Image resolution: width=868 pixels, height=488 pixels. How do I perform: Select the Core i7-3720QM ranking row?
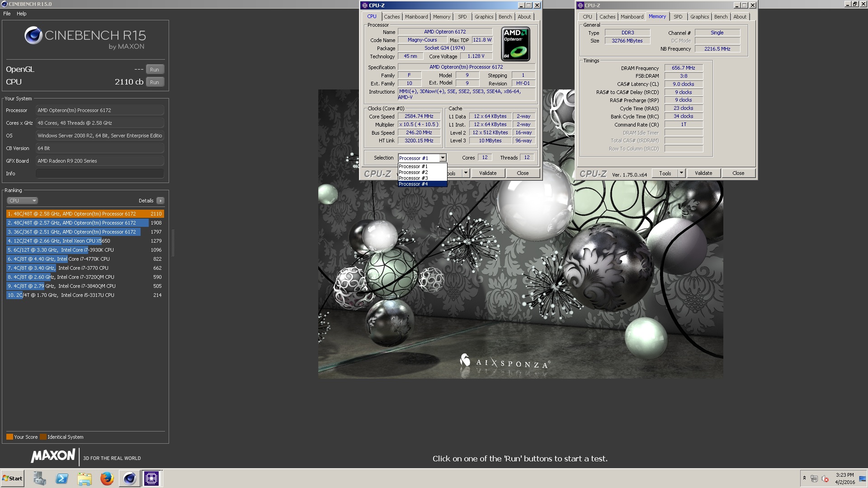85,277
